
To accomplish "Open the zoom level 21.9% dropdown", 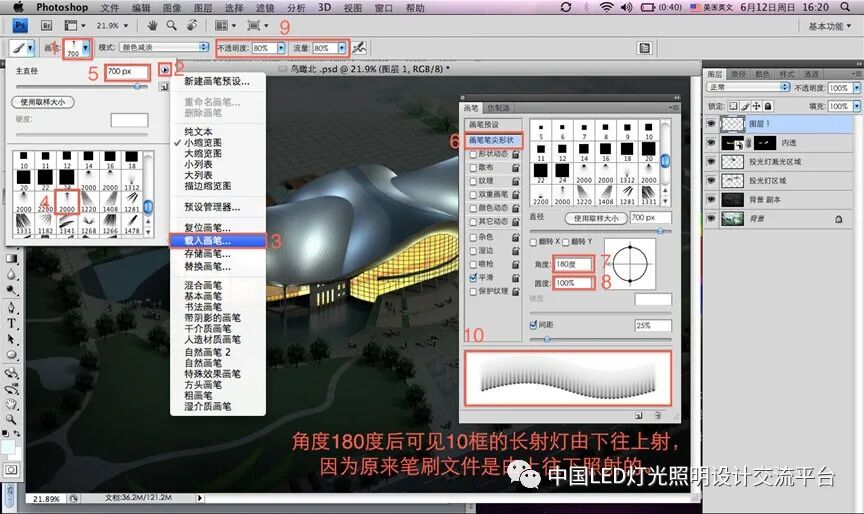I will click(126, 25).
